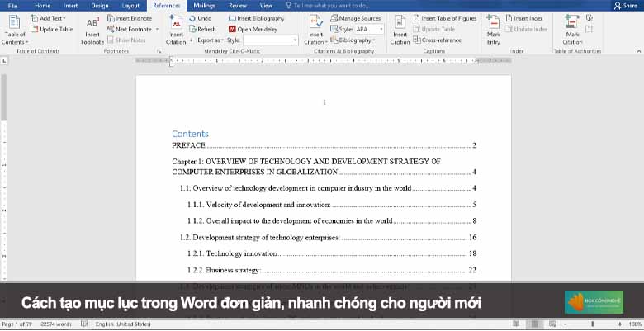Click Insert Citation in Citations & Bibliography
644x331 pixels.
(316, 30)
